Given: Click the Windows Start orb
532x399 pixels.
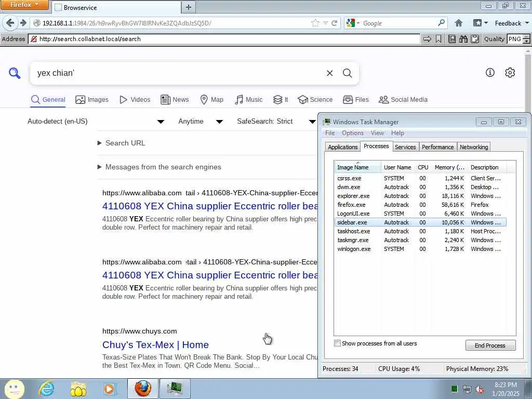Looking at the screenshot, I should pos(14,389).
